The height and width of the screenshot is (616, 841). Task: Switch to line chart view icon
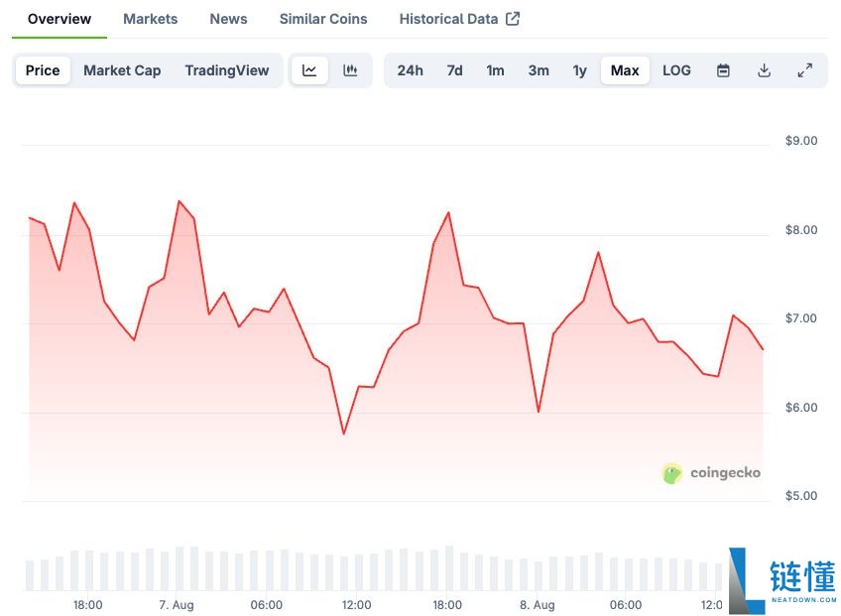[x=309, y=70]
